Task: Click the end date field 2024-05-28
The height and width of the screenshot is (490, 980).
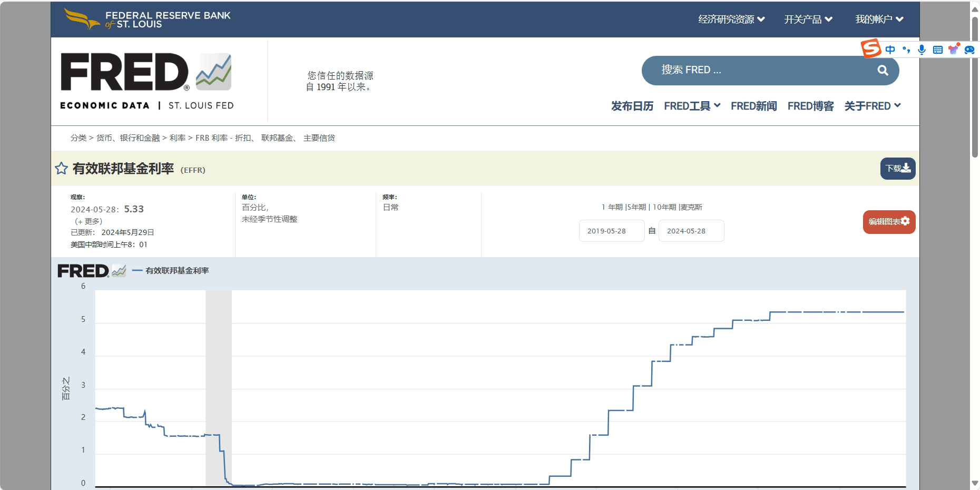Action: tap(691, 231)
